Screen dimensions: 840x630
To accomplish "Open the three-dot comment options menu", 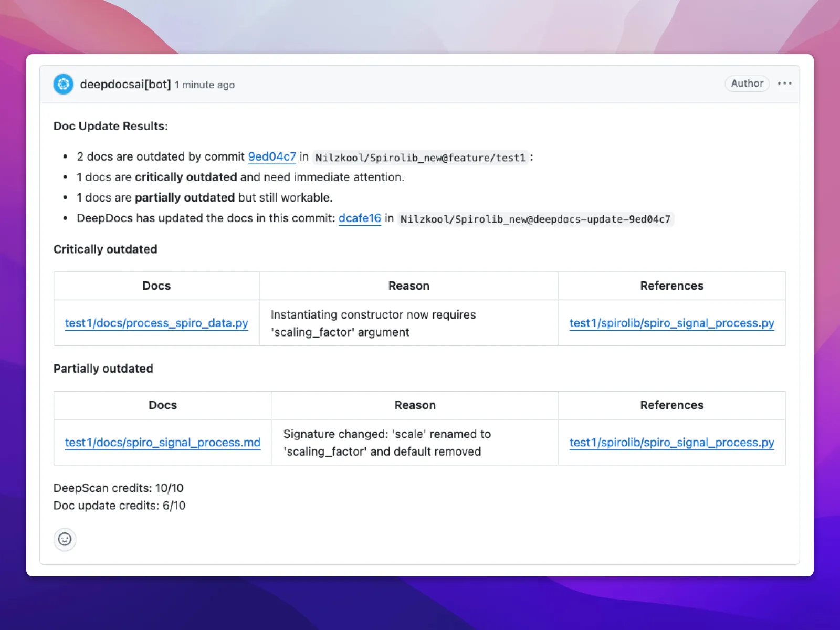I will (x=784, y=83).
